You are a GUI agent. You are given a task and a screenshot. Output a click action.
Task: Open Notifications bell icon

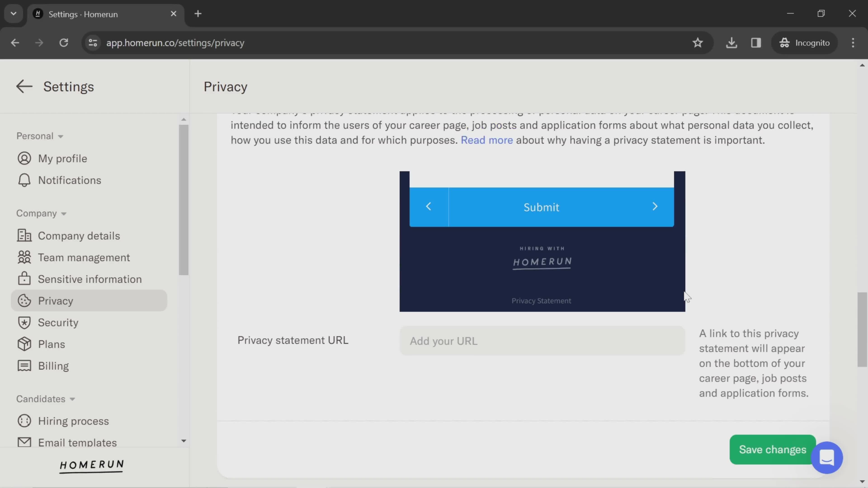click(24, 181)
